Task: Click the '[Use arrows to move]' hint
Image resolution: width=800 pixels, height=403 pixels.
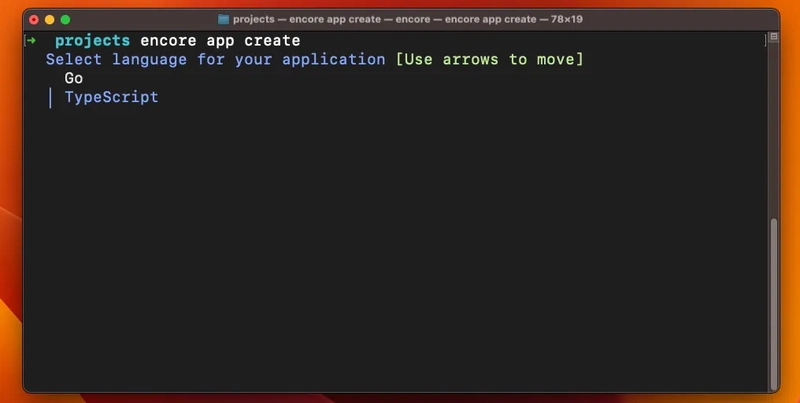Action: coord(490,59)
